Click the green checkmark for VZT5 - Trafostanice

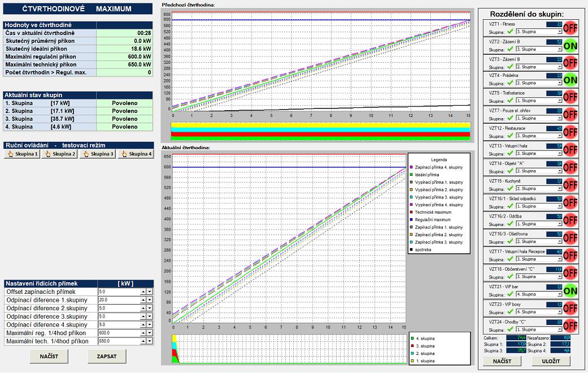pos(509,101)
